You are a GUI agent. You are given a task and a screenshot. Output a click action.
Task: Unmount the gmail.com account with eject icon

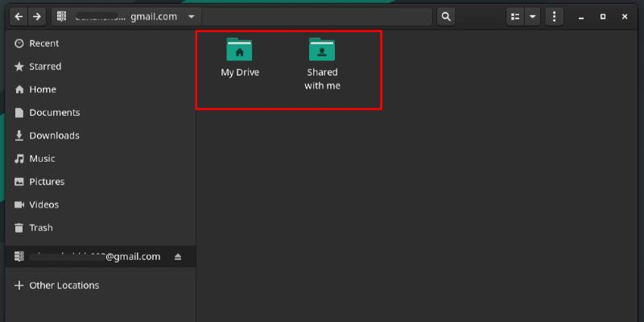[178, 257]
